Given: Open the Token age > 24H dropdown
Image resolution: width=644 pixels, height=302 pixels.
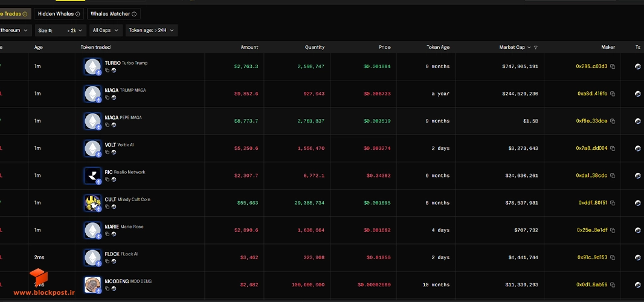Looking at the screenshot, I should coord(152,30).
